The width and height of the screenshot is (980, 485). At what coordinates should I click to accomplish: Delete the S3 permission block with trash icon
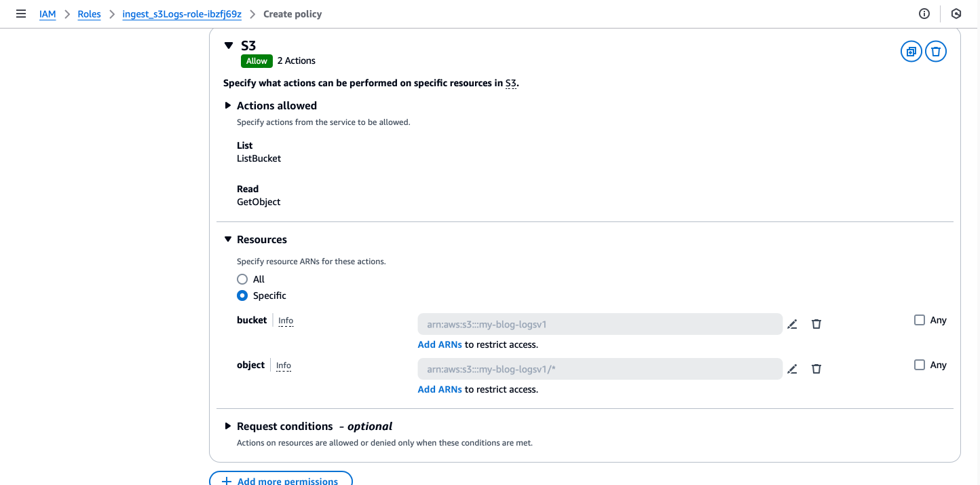(936, 51)
